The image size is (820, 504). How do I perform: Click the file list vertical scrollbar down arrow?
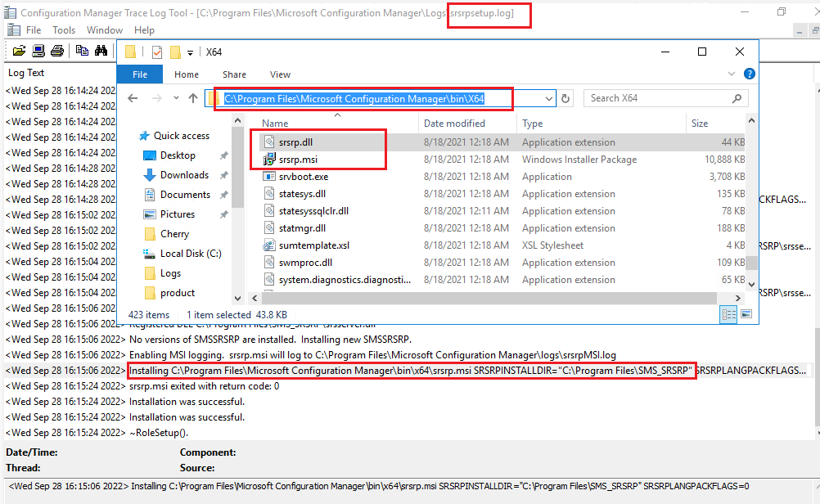tap(751, 285)
